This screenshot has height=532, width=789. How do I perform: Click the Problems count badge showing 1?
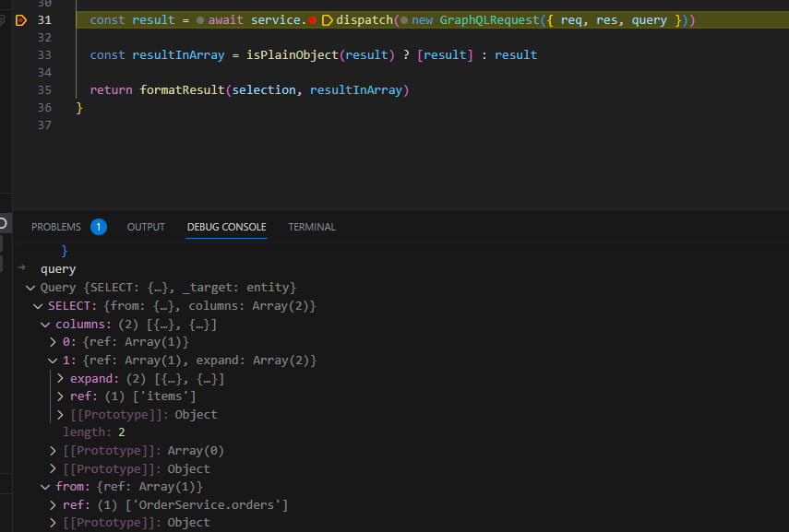click(100, 226)
